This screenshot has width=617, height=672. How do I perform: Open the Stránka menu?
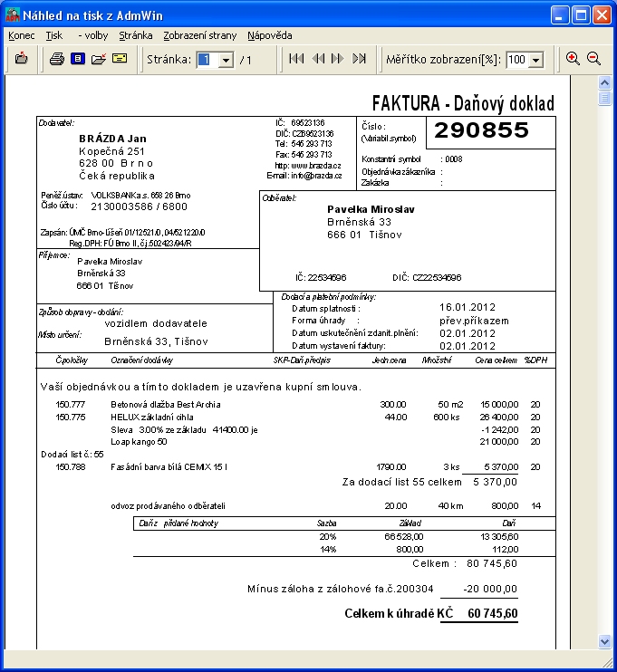(136, 35)
